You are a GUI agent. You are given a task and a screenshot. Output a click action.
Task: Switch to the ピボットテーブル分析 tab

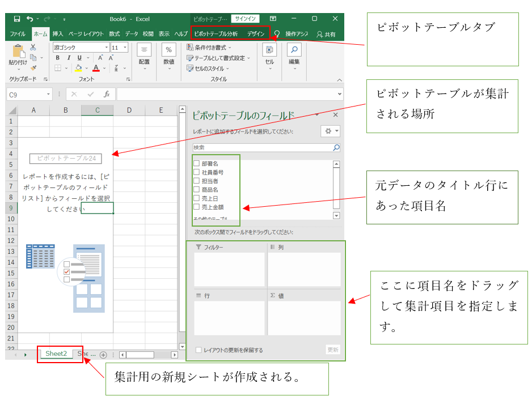[216, 34]
